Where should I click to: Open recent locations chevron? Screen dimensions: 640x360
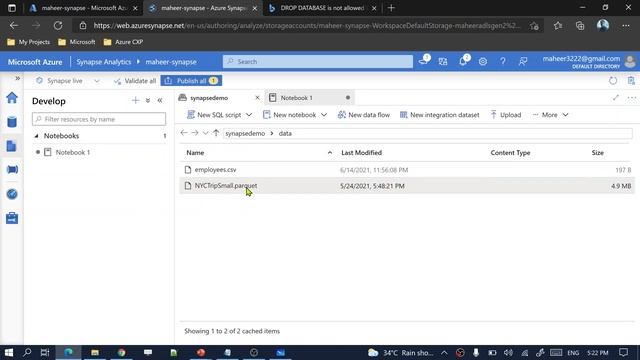pos(205,133)
